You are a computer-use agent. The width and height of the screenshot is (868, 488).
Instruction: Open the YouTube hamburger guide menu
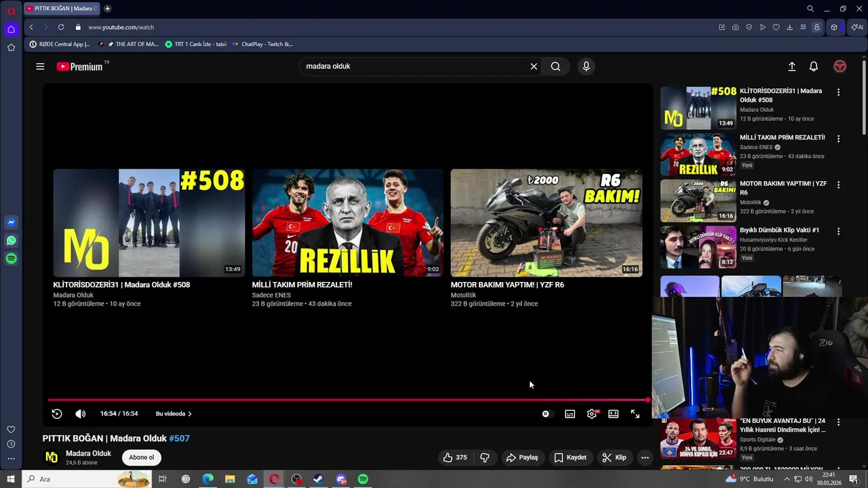[x=40, y=66]
